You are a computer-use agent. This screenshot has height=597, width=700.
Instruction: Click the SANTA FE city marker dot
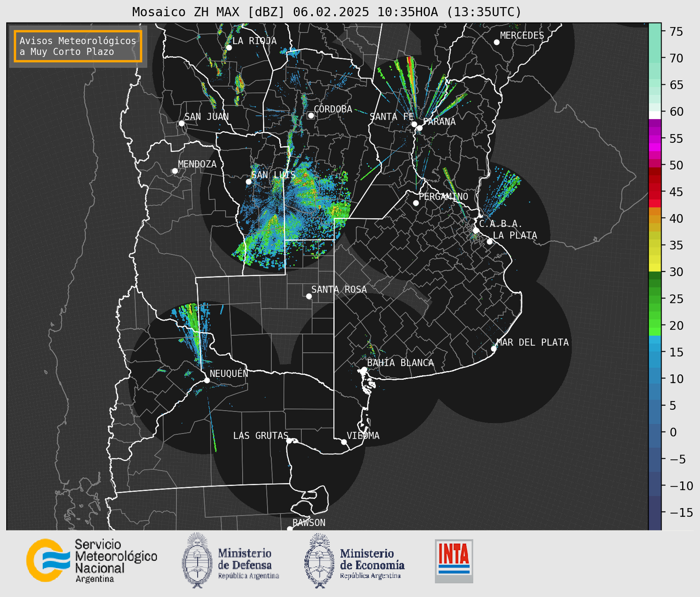point(414,124)
